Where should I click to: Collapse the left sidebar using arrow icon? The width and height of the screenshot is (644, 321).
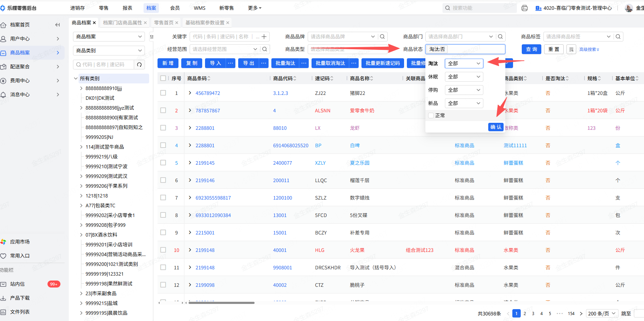pos(58,25)
